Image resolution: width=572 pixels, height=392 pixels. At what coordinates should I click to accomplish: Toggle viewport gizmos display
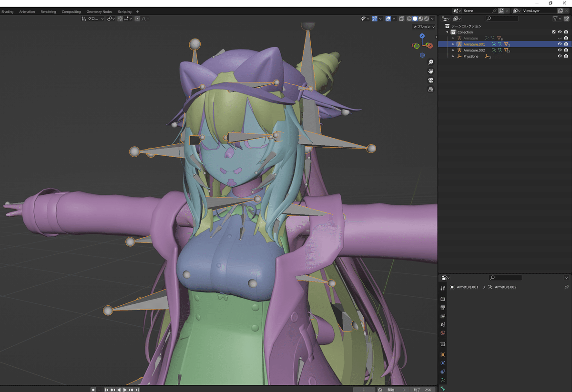pyautogui.click(x=375, y=19)
